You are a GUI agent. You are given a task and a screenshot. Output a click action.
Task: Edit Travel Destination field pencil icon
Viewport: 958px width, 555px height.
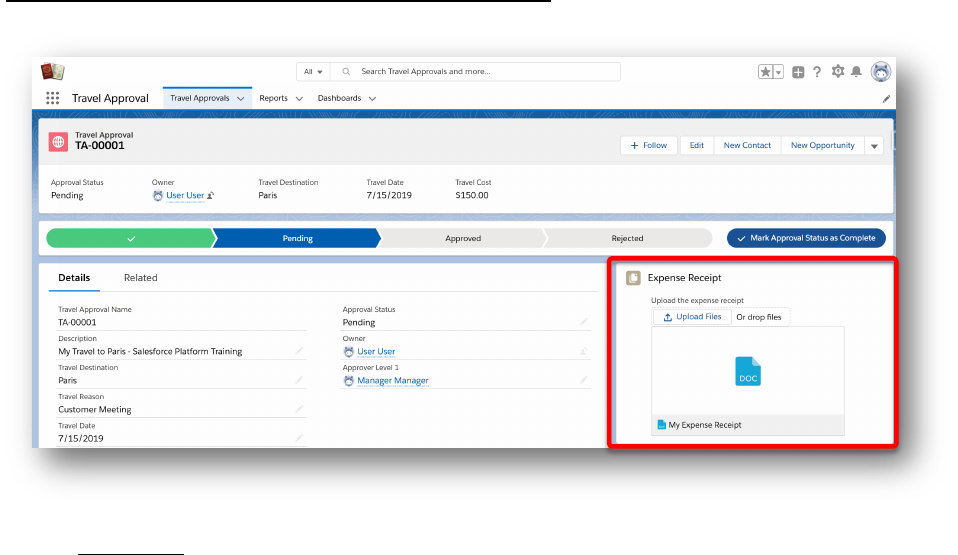pyautogui.click(x=299, y=380)
